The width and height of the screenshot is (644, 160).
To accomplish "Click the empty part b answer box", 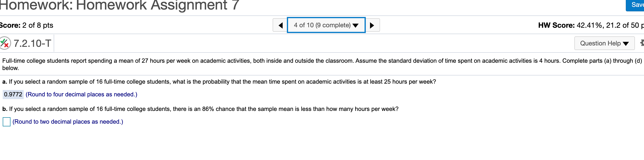I will pos(7,122).
